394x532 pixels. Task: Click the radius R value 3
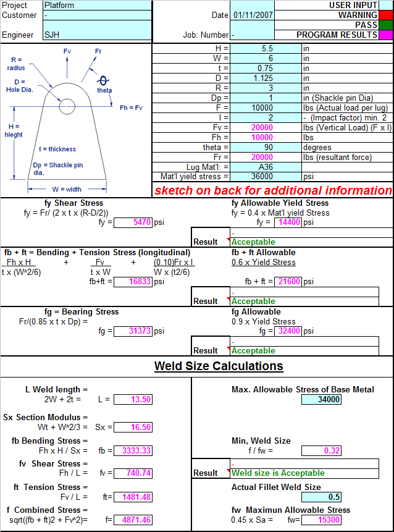tap(266, 88)
